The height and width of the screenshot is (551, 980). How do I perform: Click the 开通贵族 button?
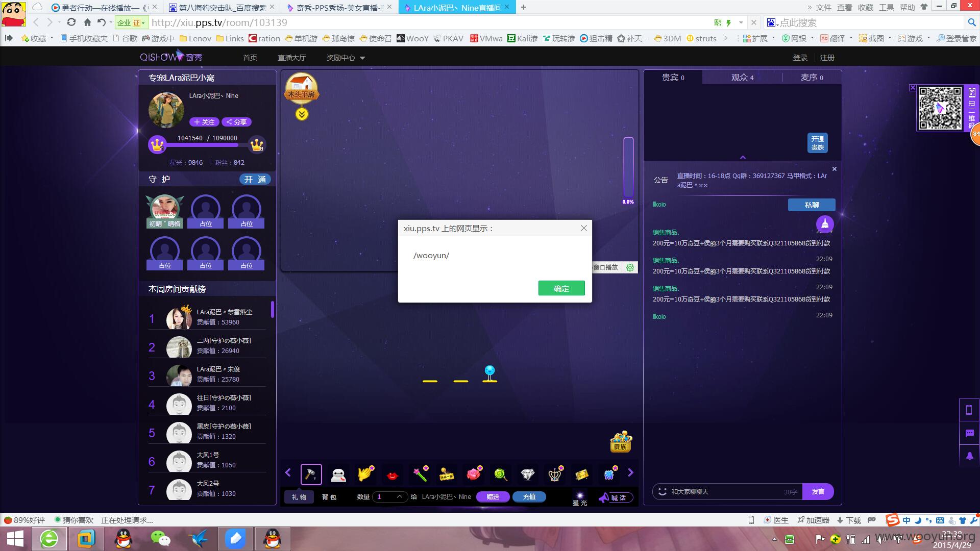coord(818,143)
